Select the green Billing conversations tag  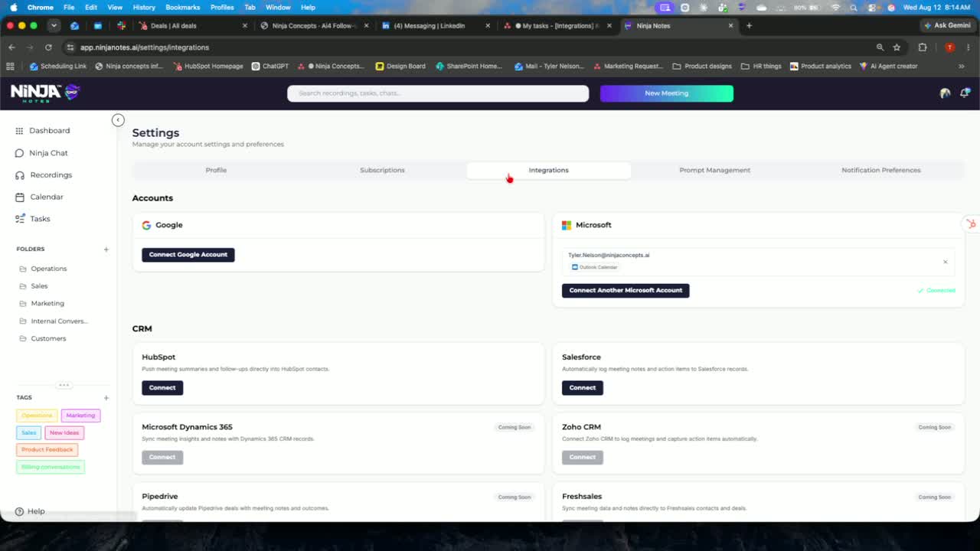coord(51,467)
